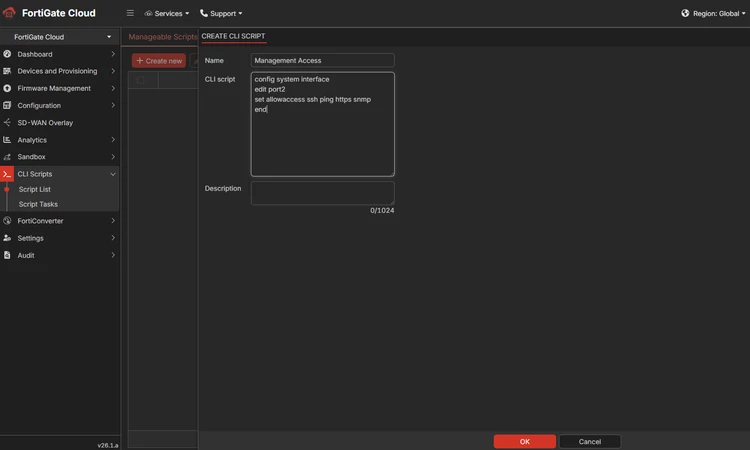The height and width of the screenshot is (450, 750).
Task: Click the Dashboard sidebar icon
Action: (7, 54)
